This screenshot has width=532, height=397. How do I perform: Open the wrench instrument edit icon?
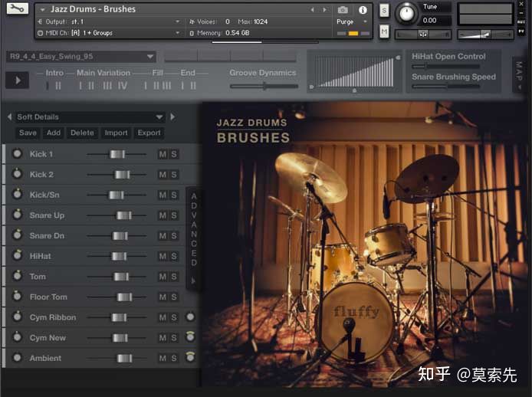pos(17,8)
